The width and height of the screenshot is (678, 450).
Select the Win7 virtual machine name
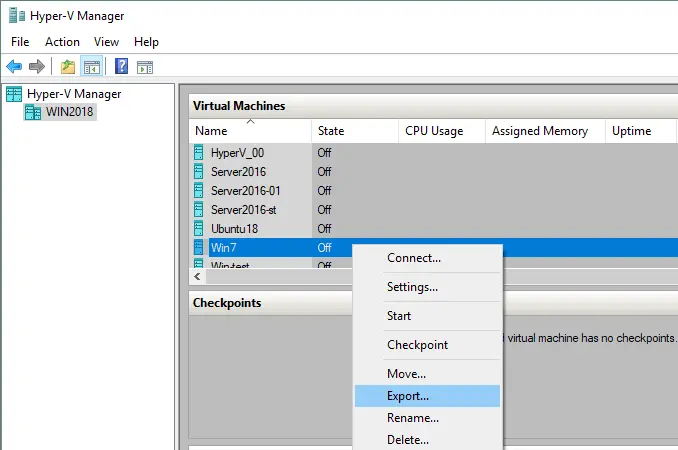[x=224, y=248]
